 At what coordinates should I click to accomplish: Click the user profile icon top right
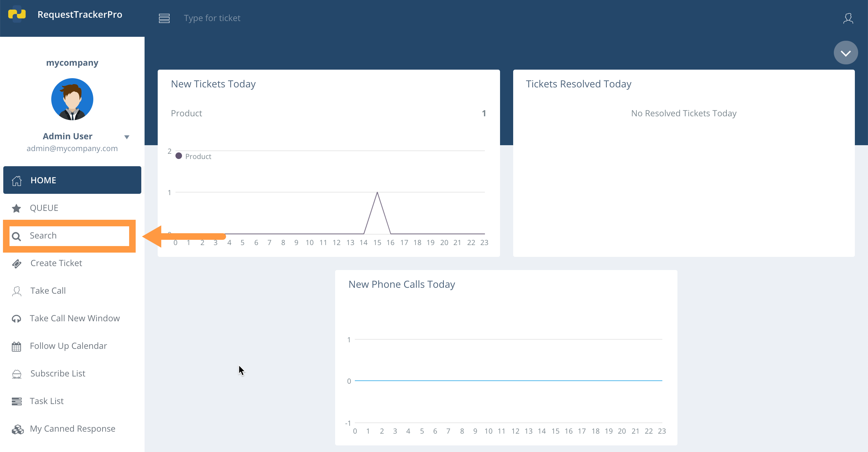849,18
